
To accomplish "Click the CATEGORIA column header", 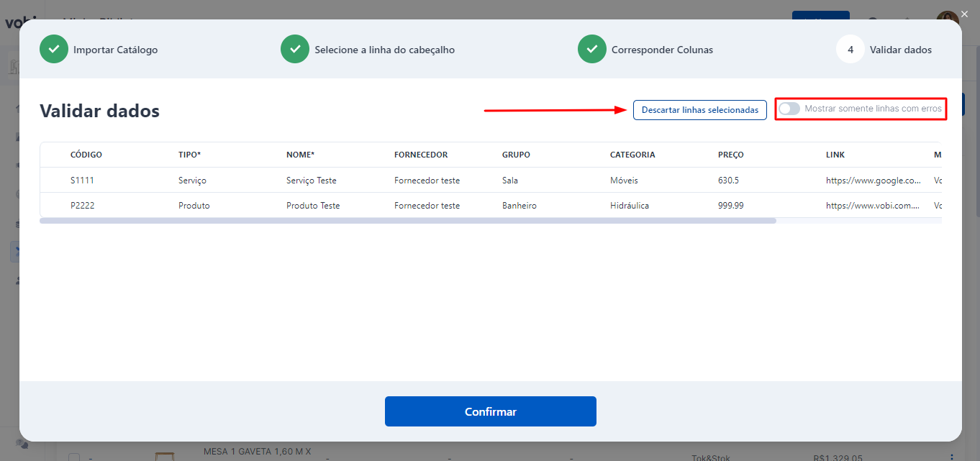I will coord(632,155).
